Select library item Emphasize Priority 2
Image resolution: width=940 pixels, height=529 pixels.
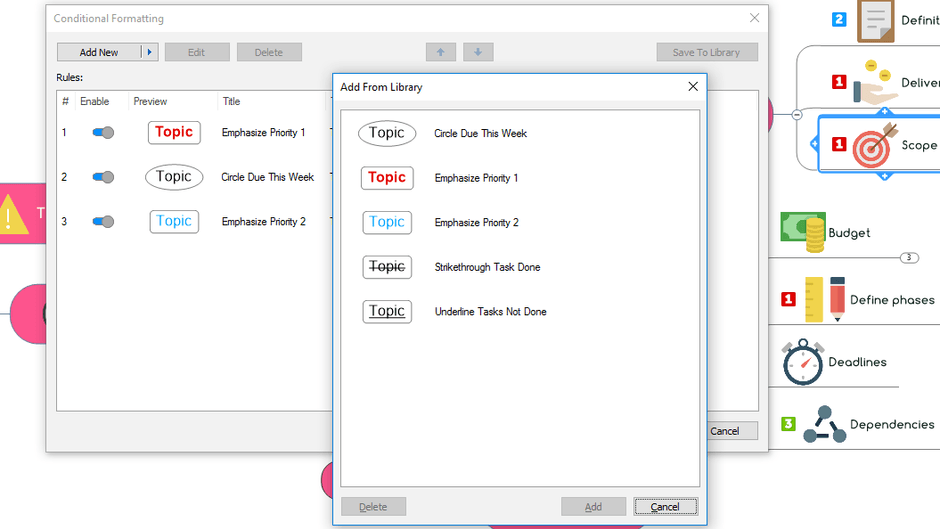477,223
